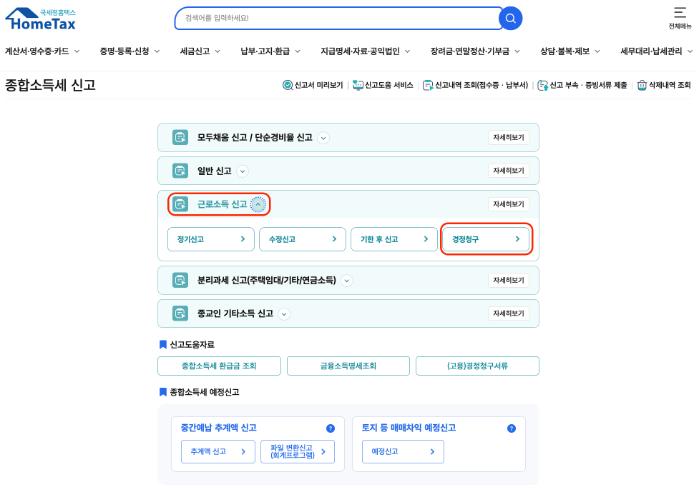Screen dimensions: 697x490
Task: Open 종합소득세 환급금 조회
Action: pyautogui.click(x=219, y=366)
